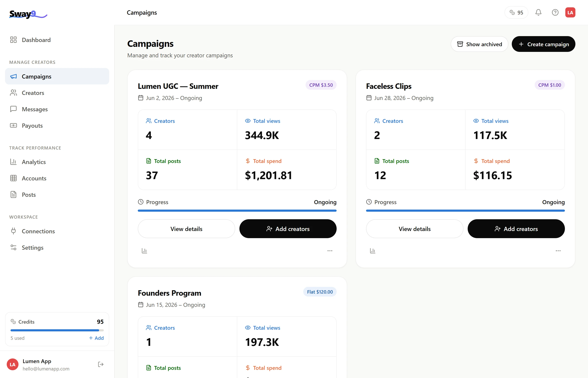Click the Lumen UGC — Summer title
Image resolution: width=588 pixels, height=378 pixels.
point(178,86)
